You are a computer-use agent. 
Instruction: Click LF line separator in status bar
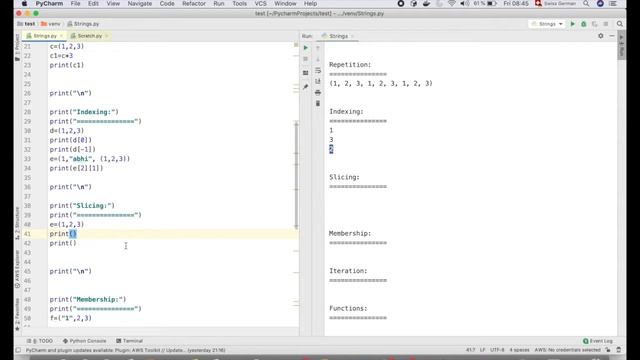482,350
